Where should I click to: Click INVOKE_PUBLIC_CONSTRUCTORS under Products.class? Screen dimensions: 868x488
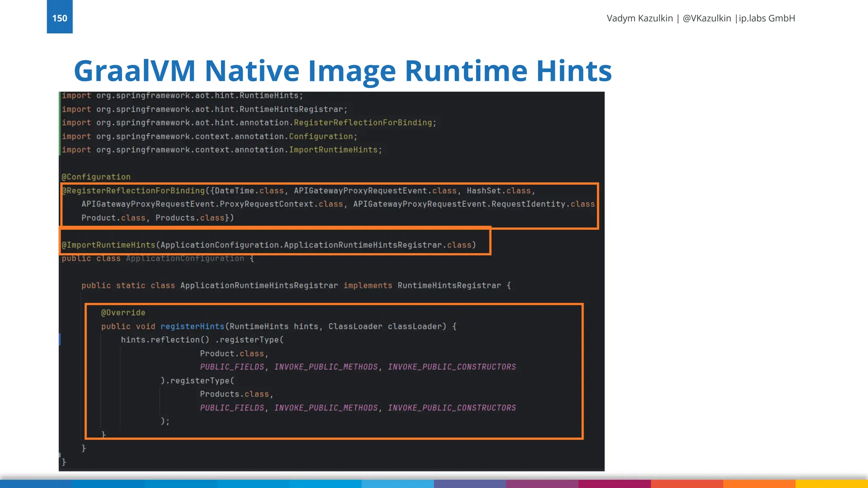coord(452,408)
